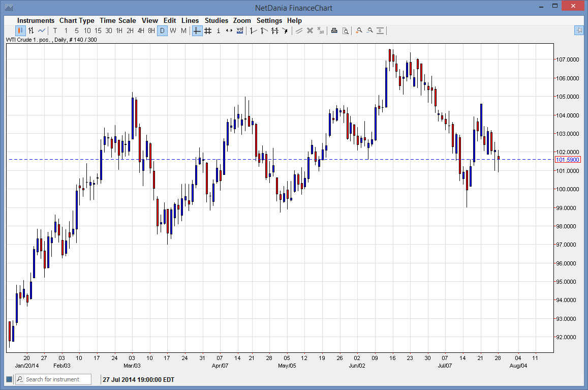Toggle the chart grid icon
Viewport: 588px width, 390px height.
tap(207, 31)
